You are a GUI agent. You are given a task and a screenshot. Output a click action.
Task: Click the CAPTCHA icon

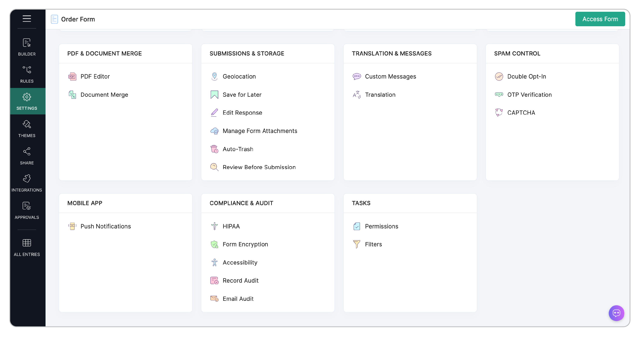click(499, 113)
